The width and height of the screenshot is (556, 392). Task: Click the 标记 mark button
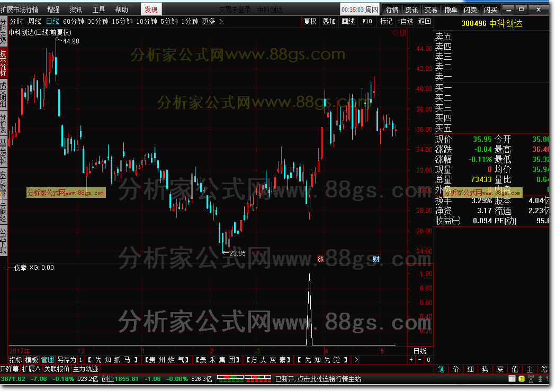click(x=386, y=22)
